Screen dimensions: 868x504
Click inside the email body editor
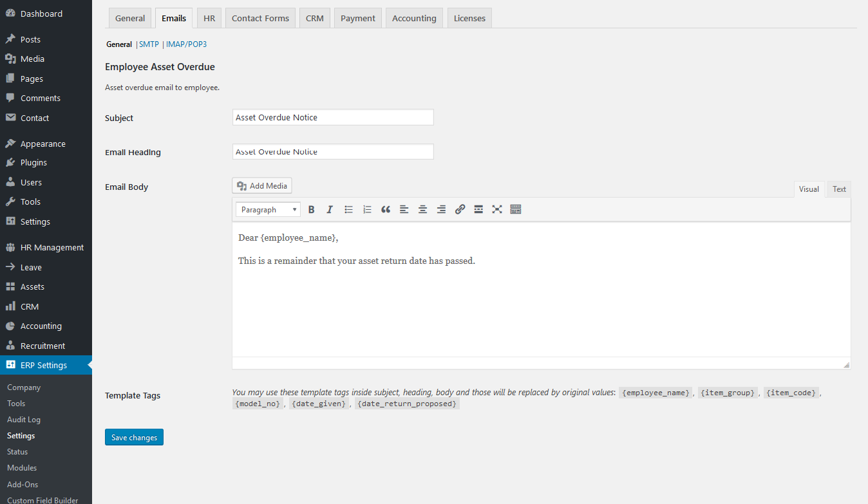[x=541, y=290]
